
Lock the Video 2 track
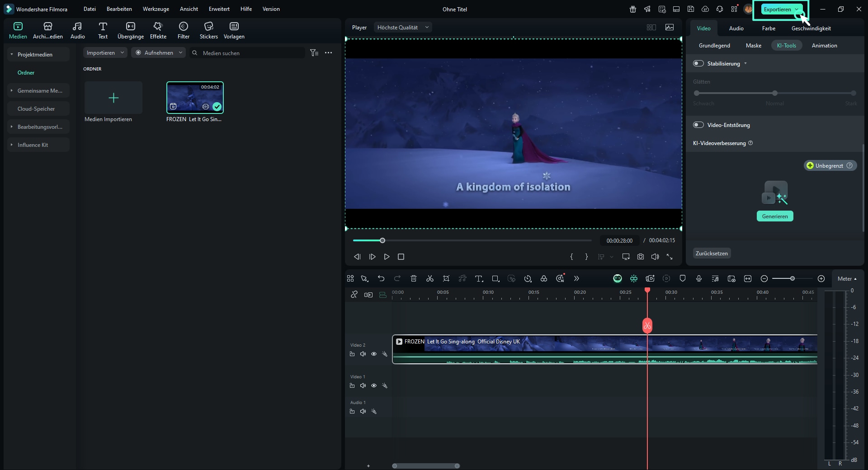click(352, 354)
